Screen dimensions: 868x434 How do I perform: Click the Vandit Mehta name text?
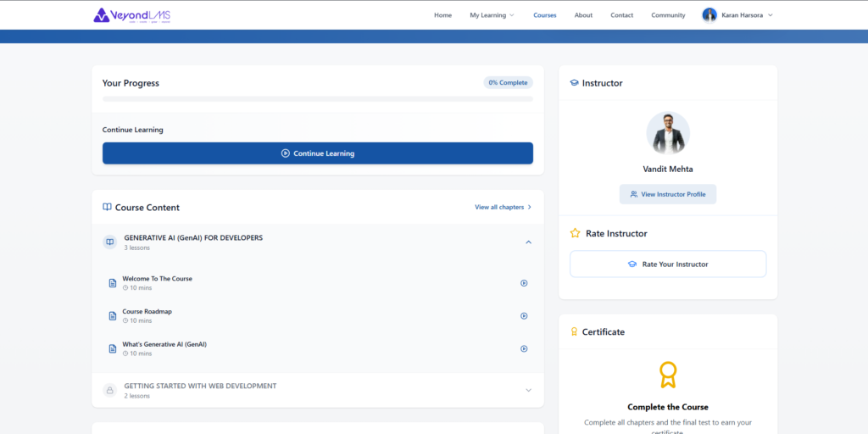pos(668,169)
